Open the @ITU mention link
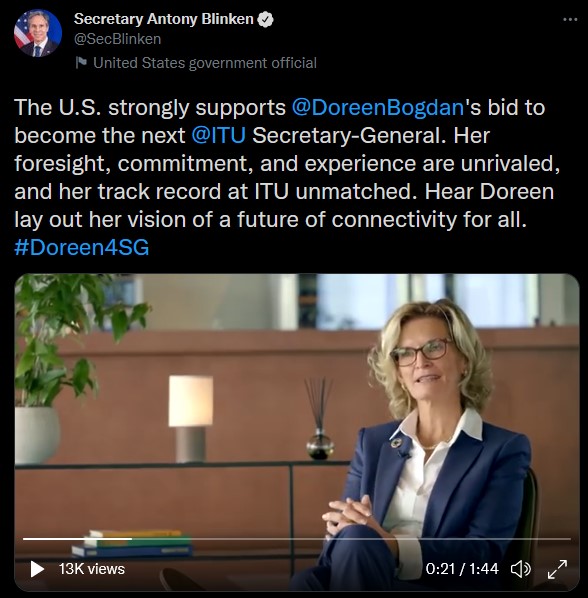 click(x=218, y=135)
